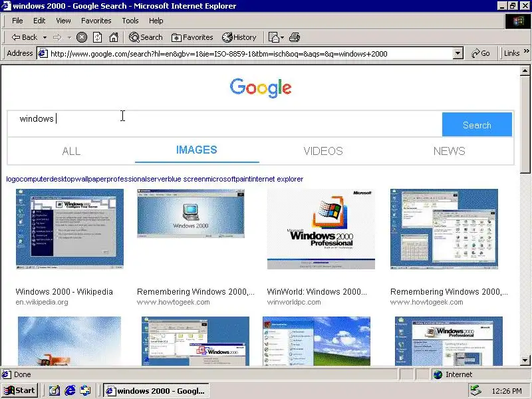Open the Windows 2000 - Wikipedia thumbnail
This screenshot has width=532, height=399.
70,229
